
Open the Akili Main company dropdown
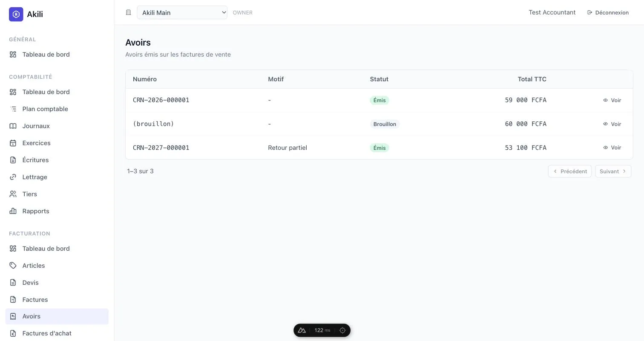[182, 12]
